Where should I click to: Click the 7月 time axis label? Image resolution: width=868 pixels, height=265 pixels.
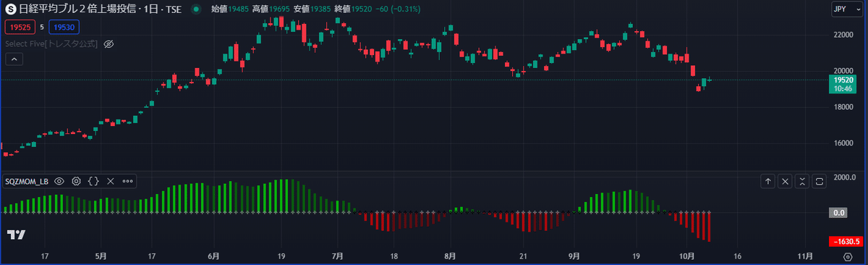(338, 256)
